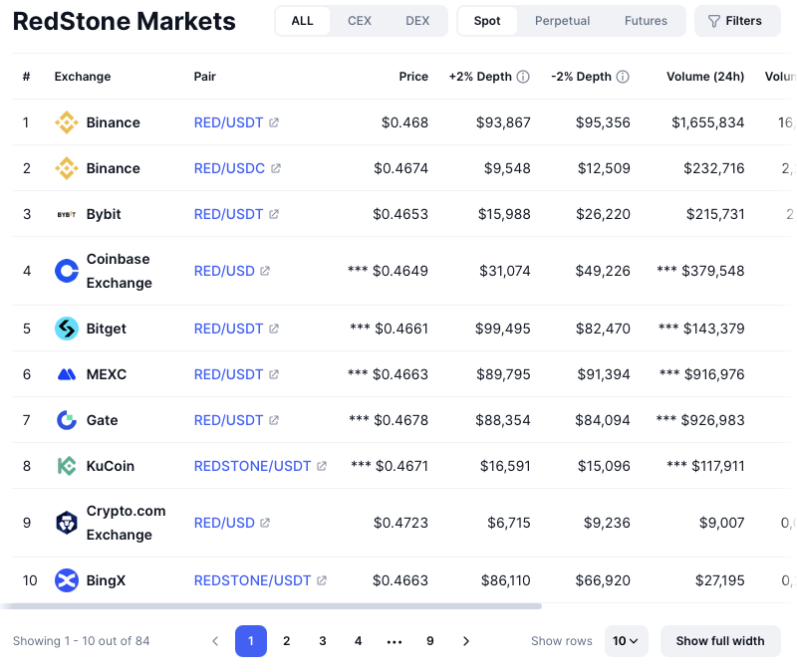Switch to the Futures tab
Viewport: 797px width, 672px height.
point(646,21)
